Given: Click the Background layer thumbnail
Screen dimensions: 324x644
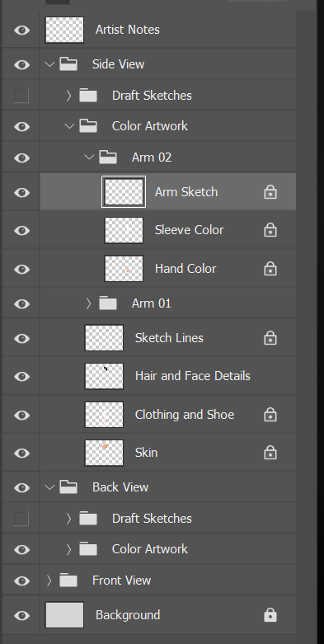Looking at the screenshot, I should [64, 615].
